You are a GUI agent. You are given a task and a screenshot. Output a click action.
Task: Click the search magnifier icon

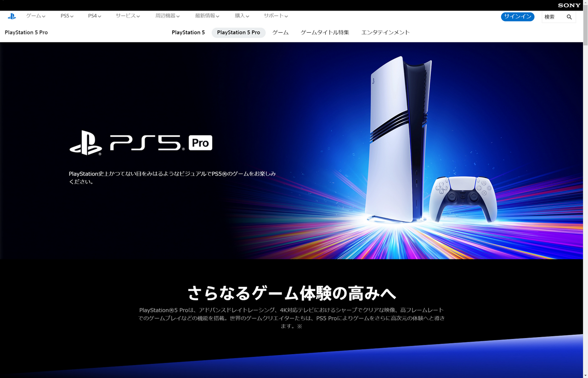point(569,17)
